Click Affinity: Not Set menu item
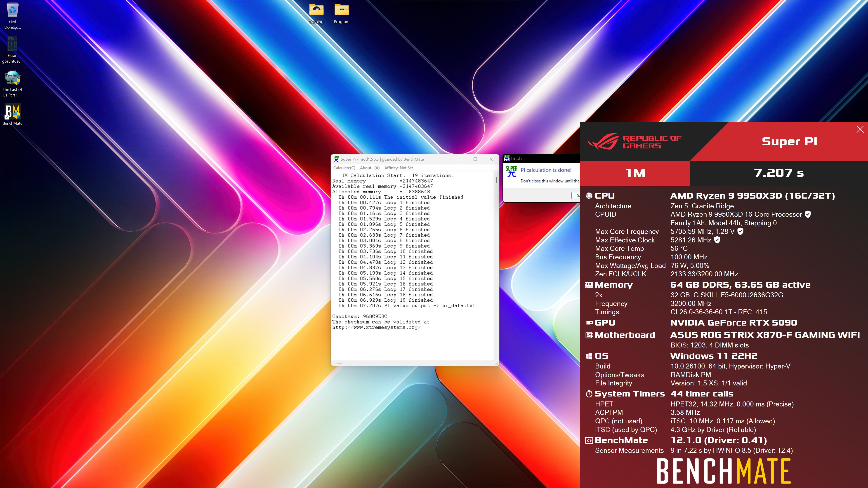The height and width of the screenshot is (488, 868). (x=398, y=168)
